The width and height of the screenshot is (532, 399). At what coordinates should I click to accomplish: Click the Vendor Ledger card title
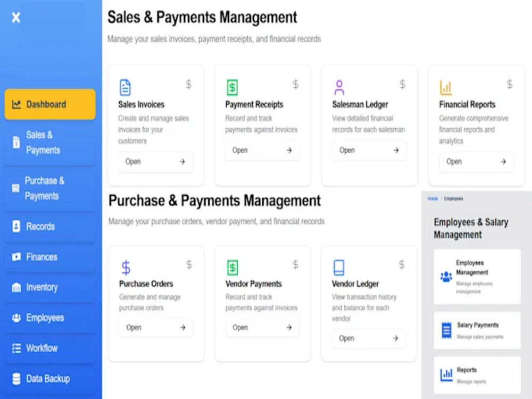coord(355,284)
